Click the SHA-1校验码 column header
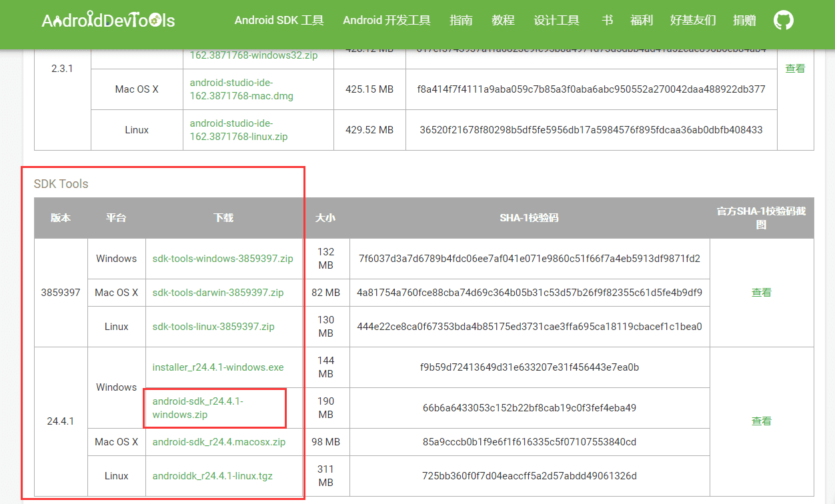 (529, 218)
